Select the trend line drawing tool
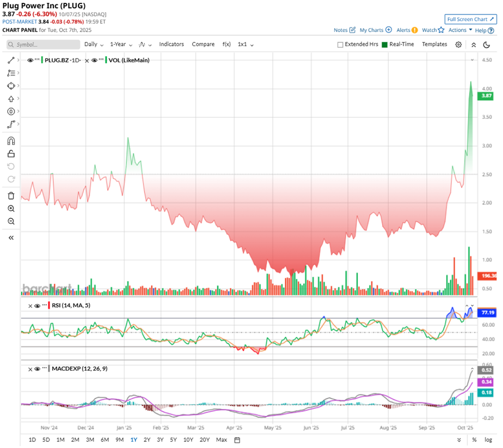Viewport: 503px width, 448px height. [11, 60]
